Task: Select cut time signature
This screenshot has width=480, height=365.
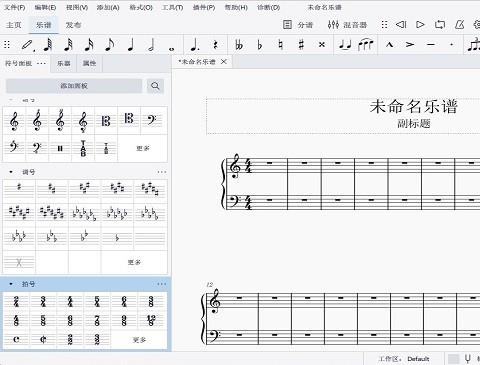Action: point(43,339)
